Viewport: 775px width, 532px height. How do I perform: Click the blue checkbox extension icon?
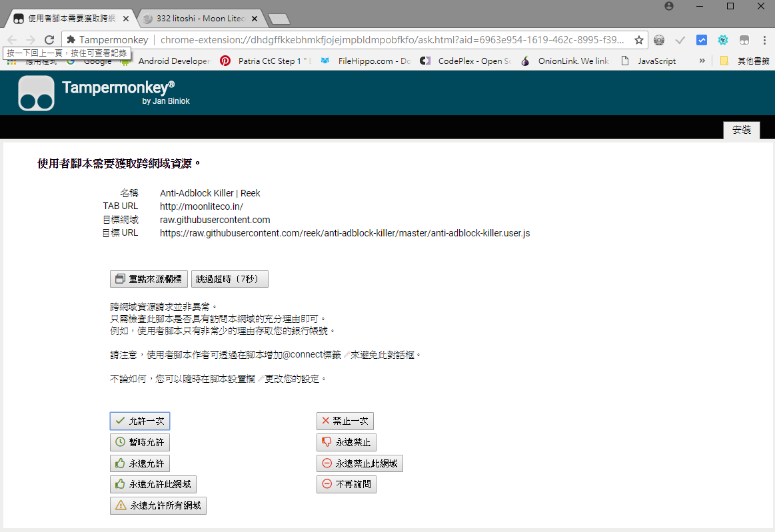(x=701, y=40)
